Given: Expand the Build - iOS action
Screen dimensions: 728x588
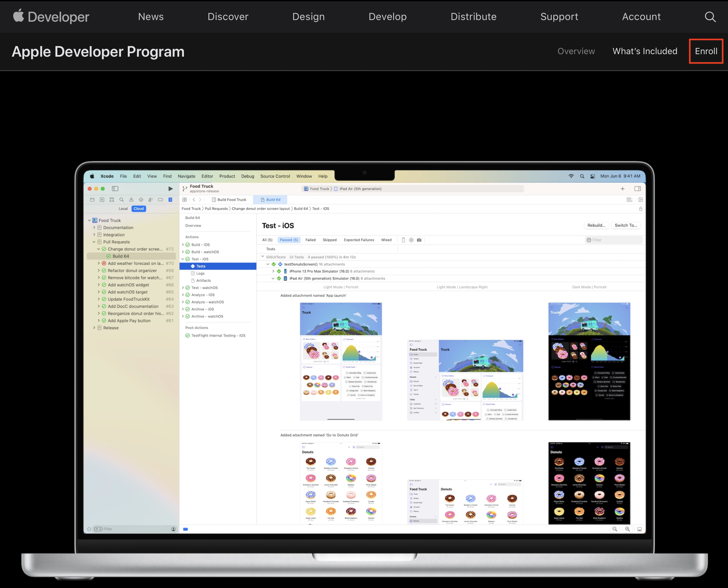Looking at the screenshot, I should pos(183,245).
